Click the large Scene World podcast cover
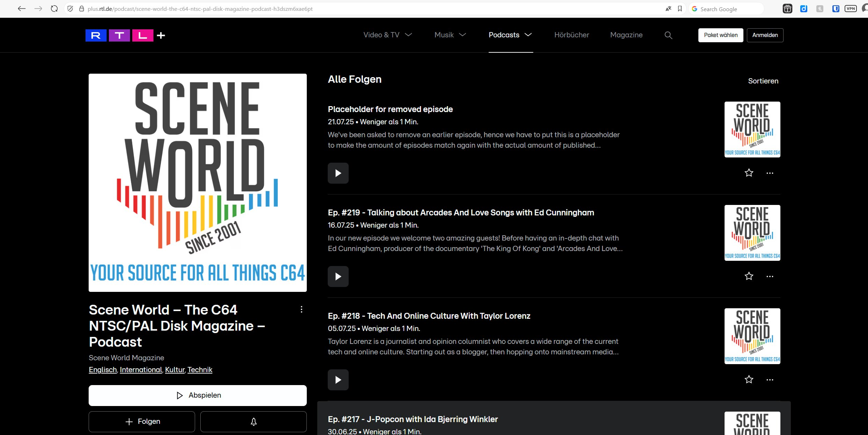The height and width of the screenshot is (435, 868). pyautogui.click(x=198, y=183)
